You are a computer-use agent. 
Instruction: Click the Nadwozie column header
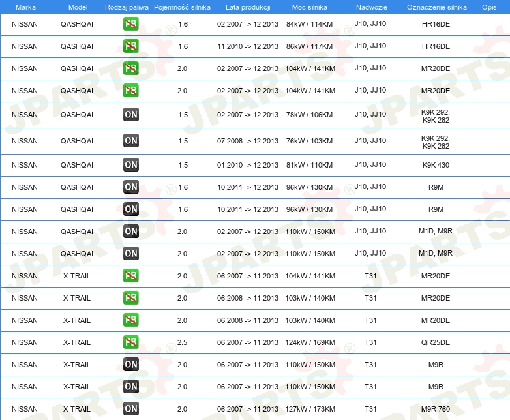click(x=372, y=7)
